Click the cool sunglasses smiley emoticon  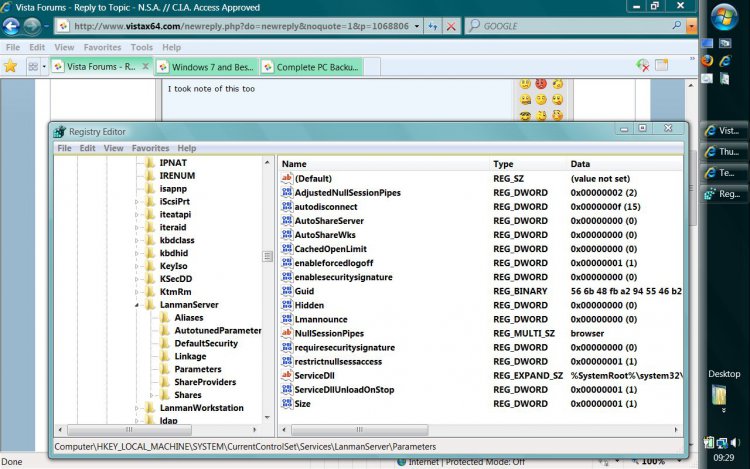525,115
